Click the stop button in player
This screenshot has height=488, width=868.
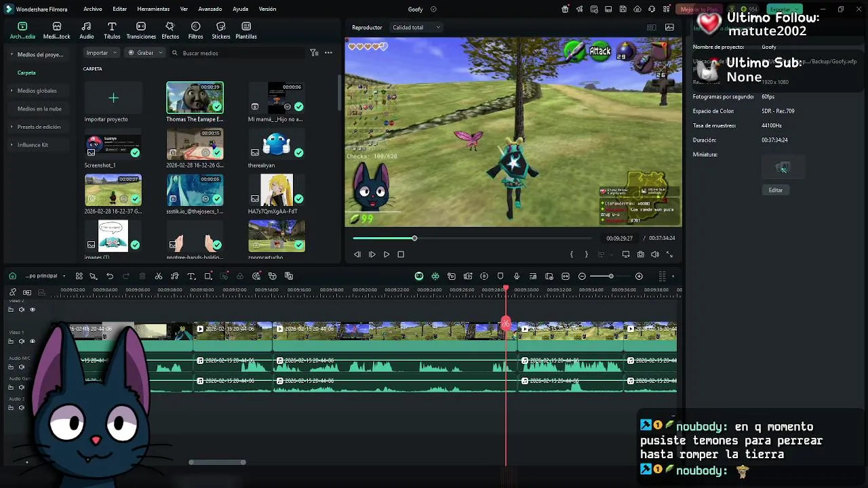click(401, 254)
